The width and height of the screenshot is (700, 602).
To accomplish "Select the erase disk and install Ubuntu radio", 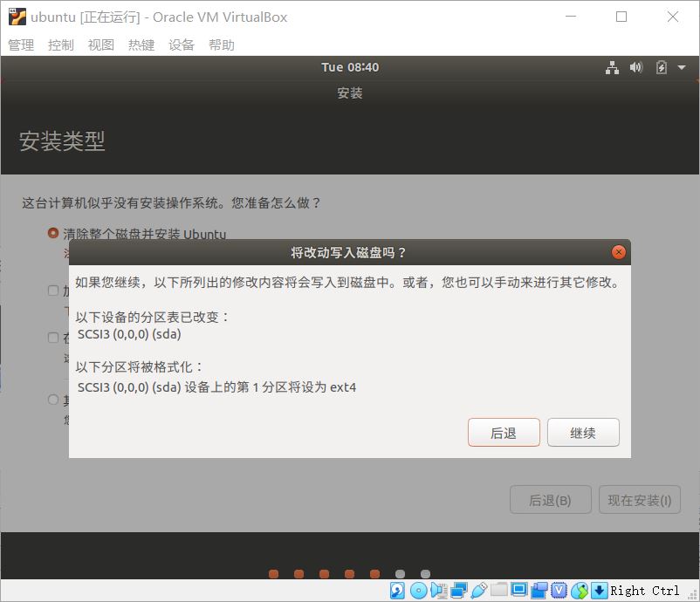I will pyautogui.click(x=53, y=233).
